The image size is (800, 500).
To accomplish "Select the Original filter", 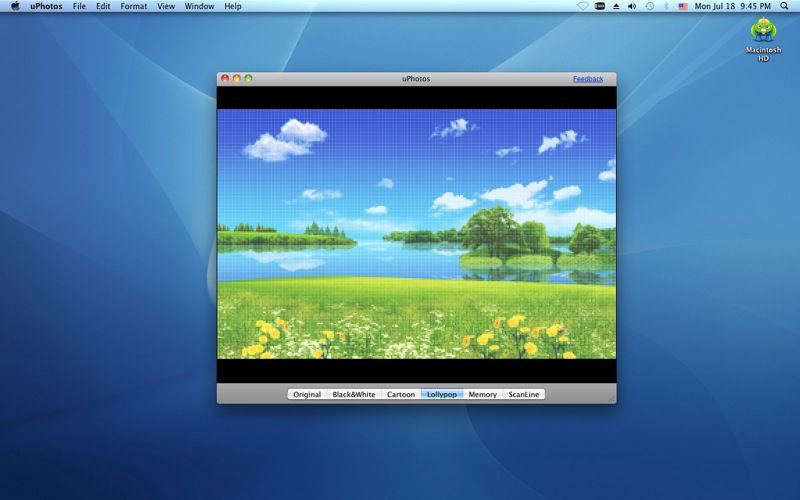I will pos(307,394).
